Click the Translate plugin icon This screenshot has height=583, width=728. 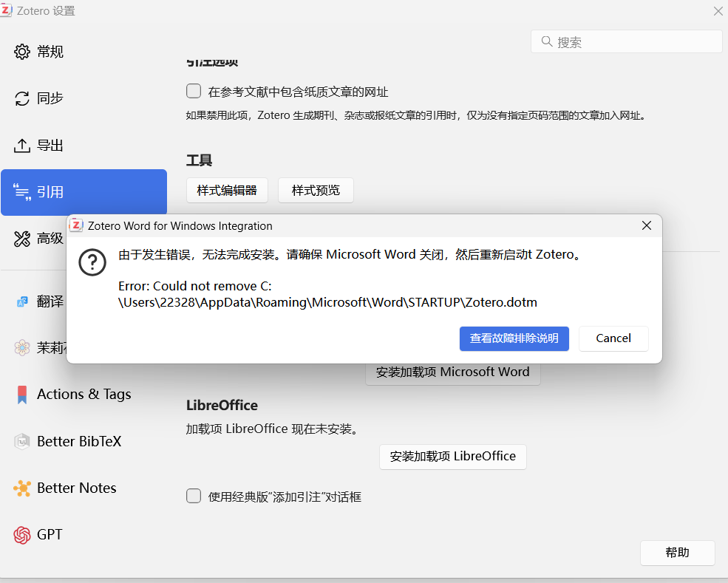[x=22, y=301]
